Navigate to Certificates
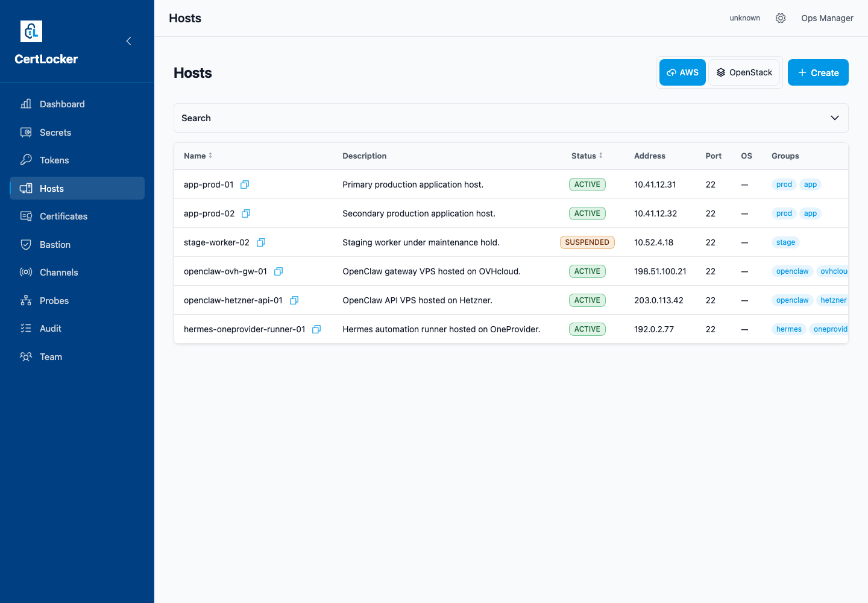This screenshot has height=603, width=868. (77, 216)
